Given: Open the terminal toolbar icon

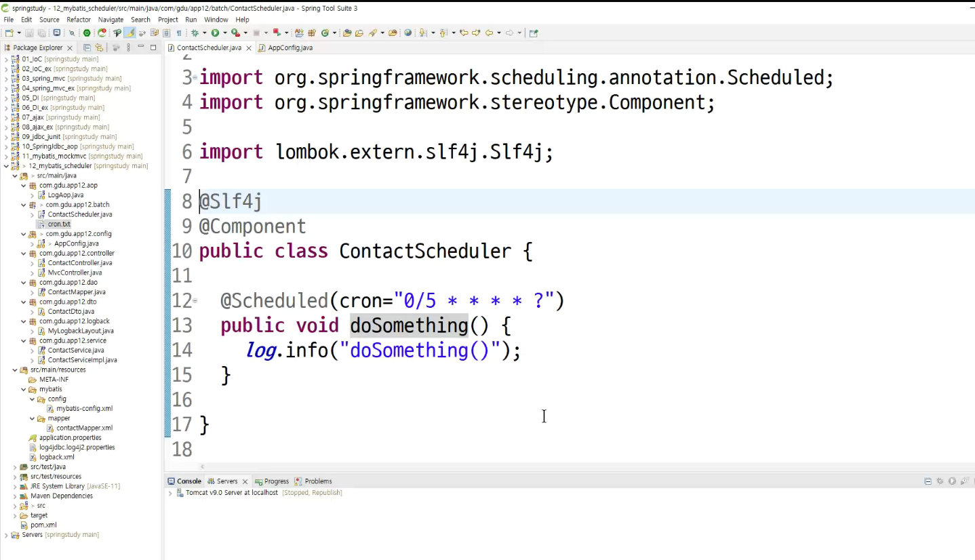Looking at the screenshot, I should (x=56, y=33).
